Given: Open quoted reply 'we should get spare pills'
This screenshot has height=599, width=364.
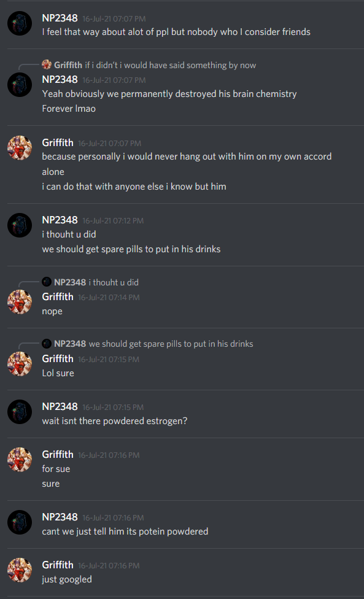Looking at the screenshot, I should point(171,344).
